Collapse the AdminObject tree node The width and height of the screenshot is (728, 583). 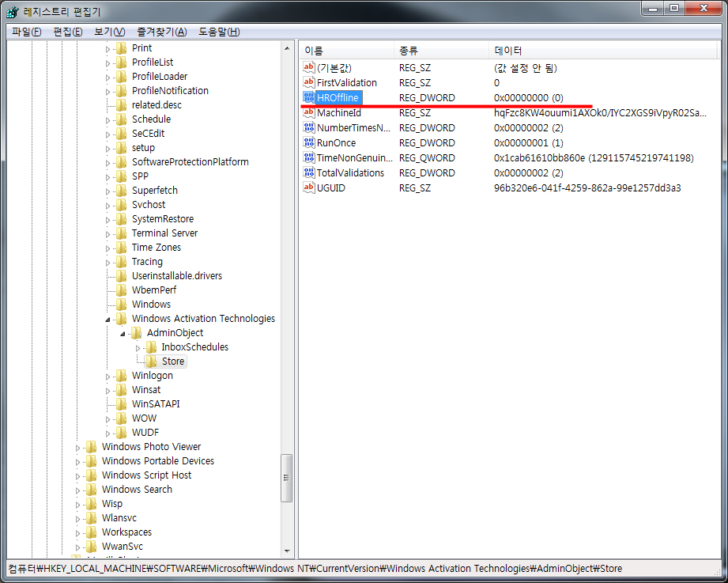pos(123,334)
